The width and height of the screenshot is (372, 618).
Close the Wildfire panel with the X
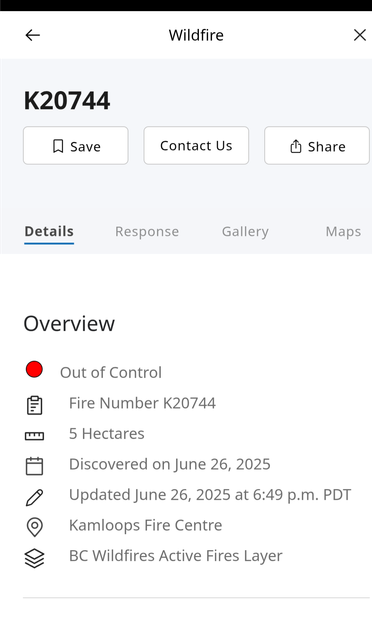pos(360,35)
